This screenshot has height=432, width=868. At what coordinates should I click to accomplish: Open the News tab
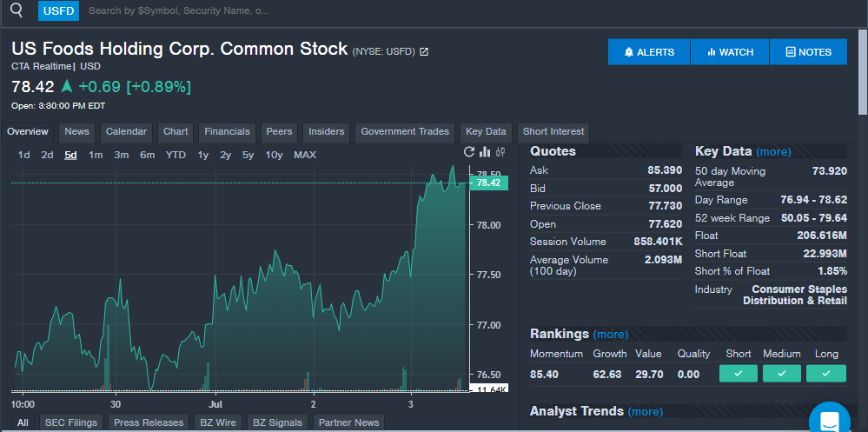pyautogui.click(x=77, y=132)
